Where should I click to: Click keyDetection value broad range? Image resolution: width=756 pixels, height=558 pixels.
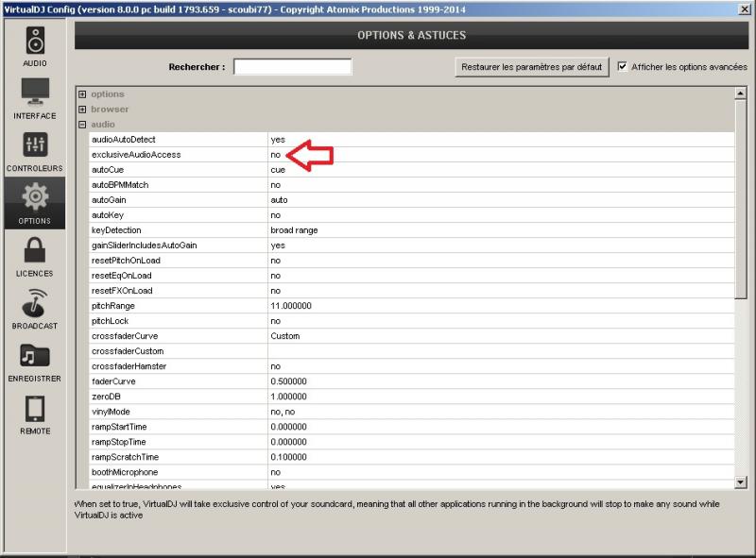point(294,230)
